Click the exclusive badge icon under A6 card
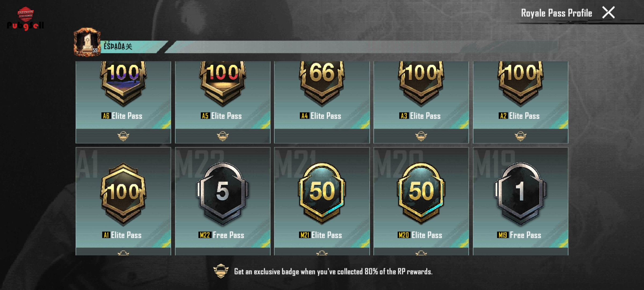This screenshot has height=290, width=644. (123, 136)
